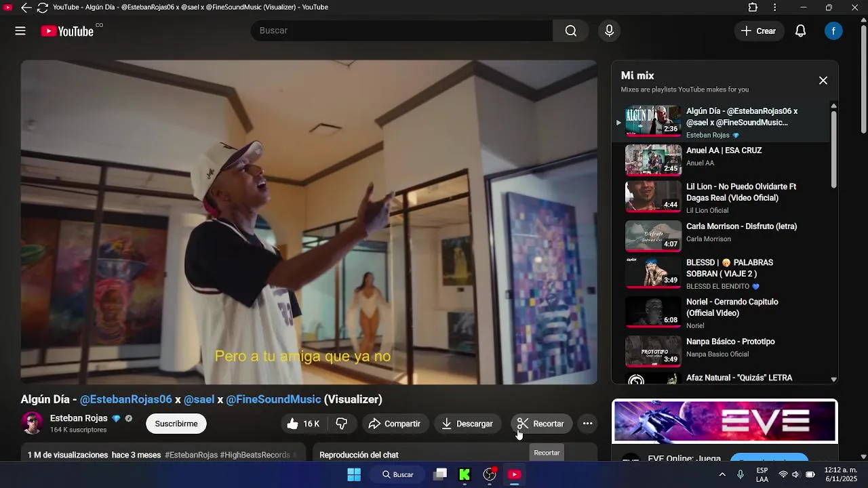The width and height of the screenshot is (868, 488).
Task: Like the video with thumbs up
Action: click(x=304, y=424)
